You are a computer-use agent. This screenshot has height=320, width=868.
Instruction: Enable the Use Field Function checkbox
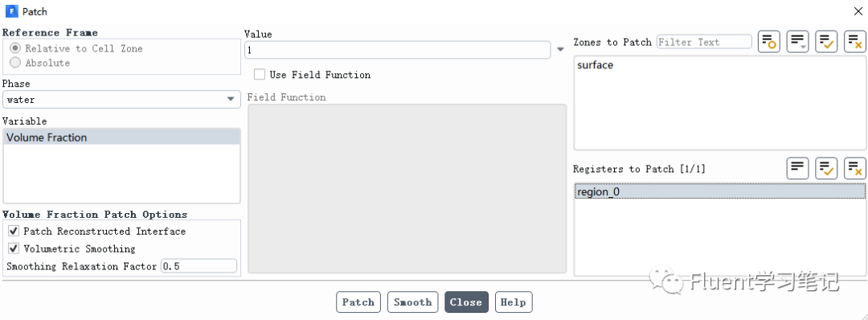click(x=259, y=74)
